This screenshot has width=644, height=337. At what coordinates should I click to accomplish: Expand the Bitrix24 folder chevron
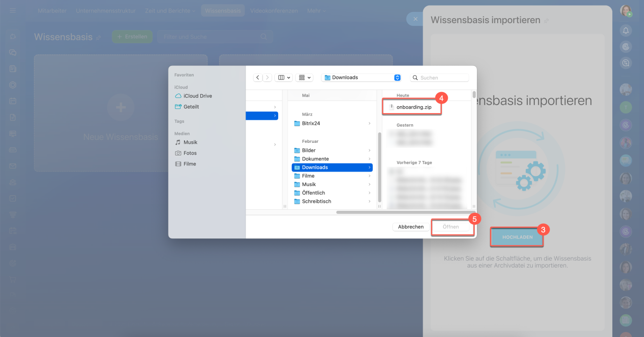point(369,123)
